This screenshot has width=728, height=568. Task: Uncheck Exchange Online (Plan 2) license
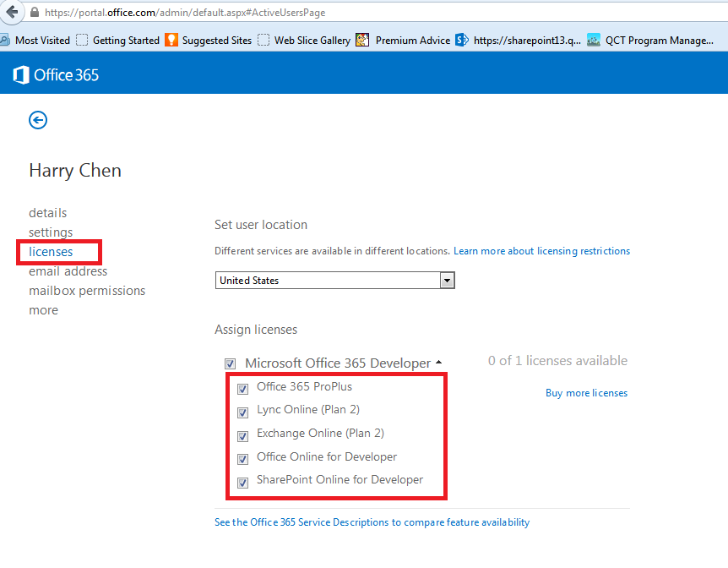(242, 436)
